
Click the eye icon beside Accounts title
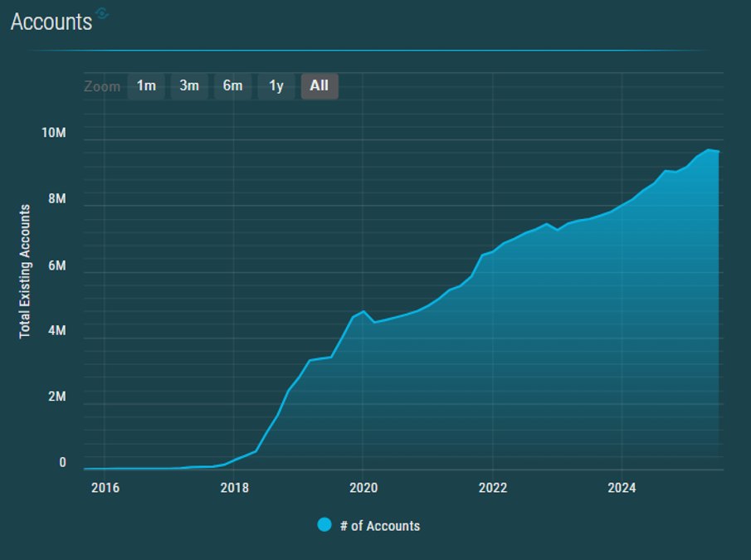(x=102, y=12)
